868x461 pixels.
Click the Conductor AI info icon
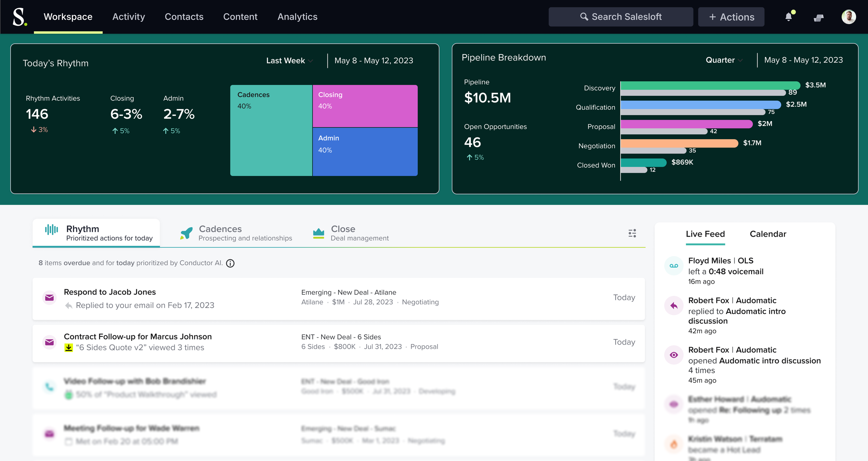click(230, 263)
